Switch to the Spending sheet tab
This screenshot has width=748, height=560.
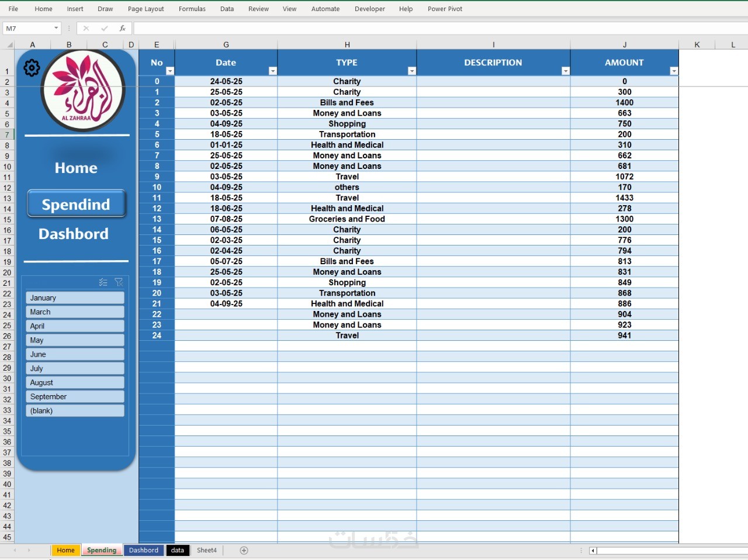coord(102,550)
